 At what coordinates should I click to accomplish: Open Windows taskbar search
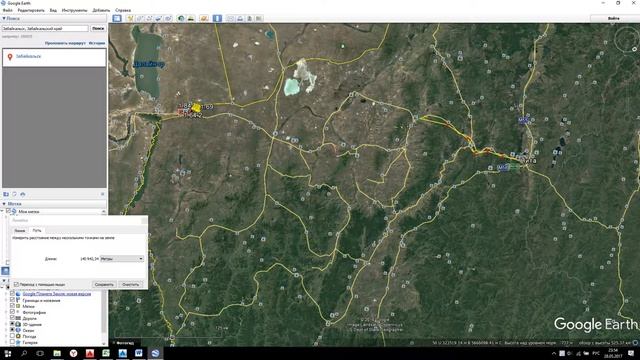coord(24,353)
